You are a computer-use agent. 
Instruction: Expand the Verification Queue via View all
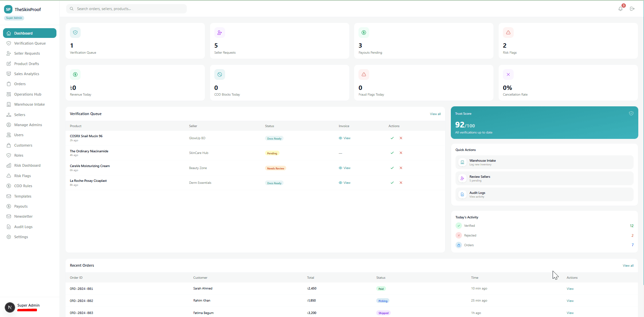click(435, 114)
